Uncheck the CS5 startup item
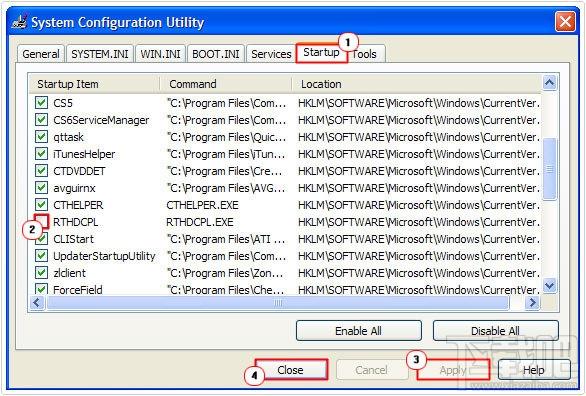586x396 pixels. click(x=41, y=102)
